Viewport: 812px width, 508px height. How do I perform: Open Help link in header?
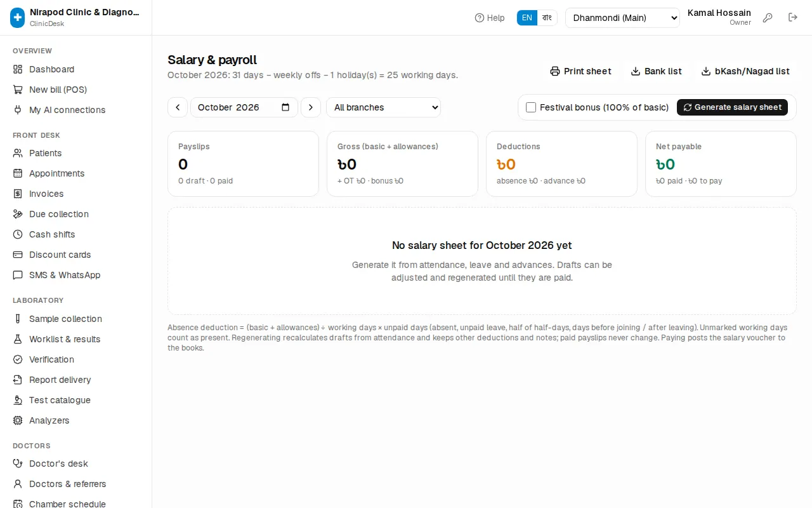click(x=490, y=18)
